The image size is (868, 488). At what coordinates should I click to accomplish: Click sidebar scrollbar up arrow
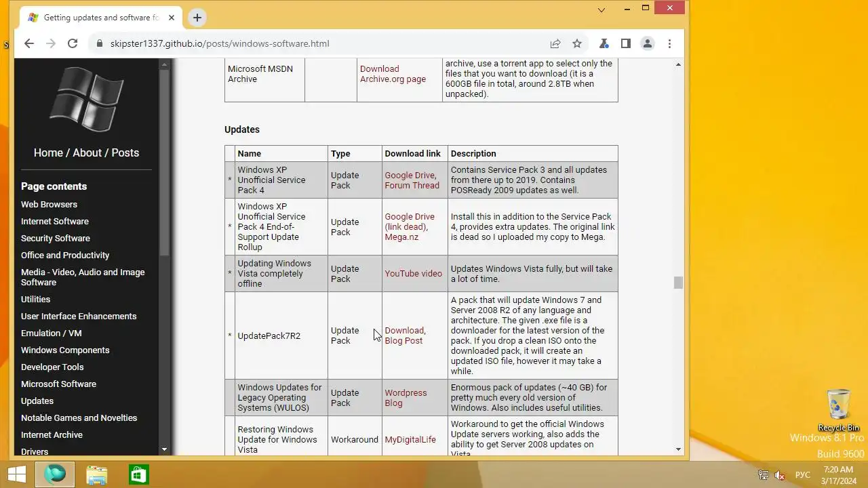pyautogui.click(x=163, y=64)
